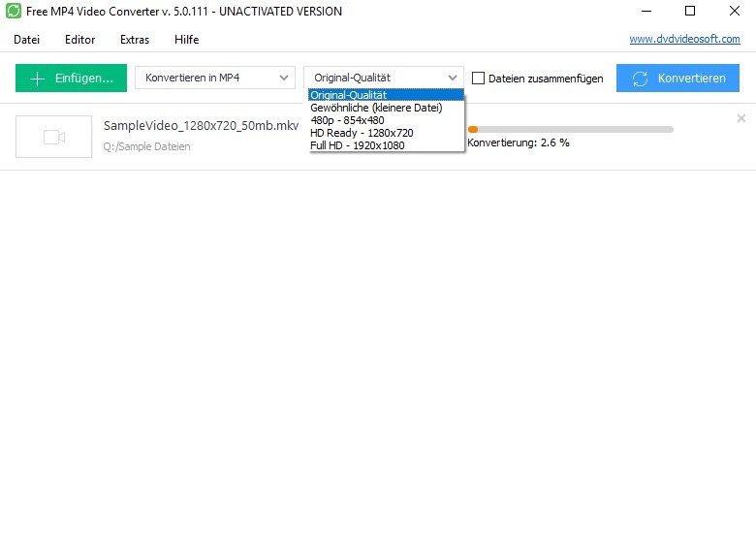Viewport: 756px width, 538px height.
Task: Maximize the Free MP4 Video Converter window
Action: click(690, 11)
